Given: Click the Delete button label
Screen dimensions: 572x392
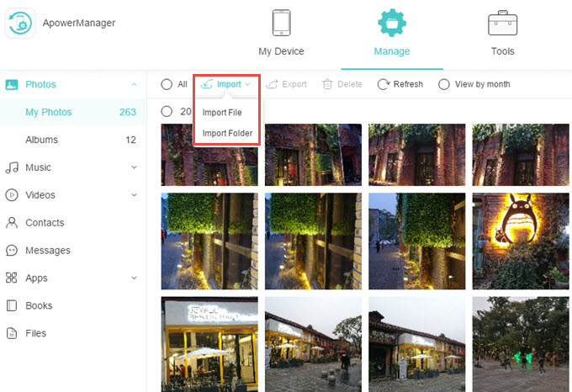Looking at the screenshot, I should point(349,84).
